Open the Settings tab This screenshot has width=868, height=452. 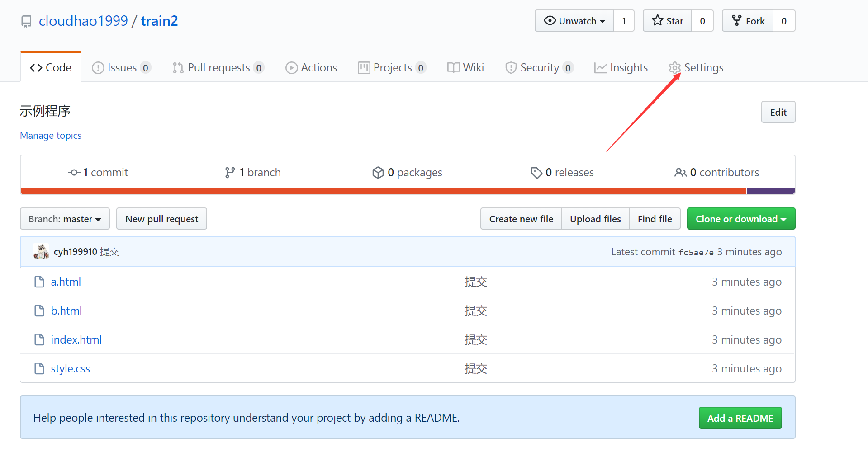pos(696,67)
